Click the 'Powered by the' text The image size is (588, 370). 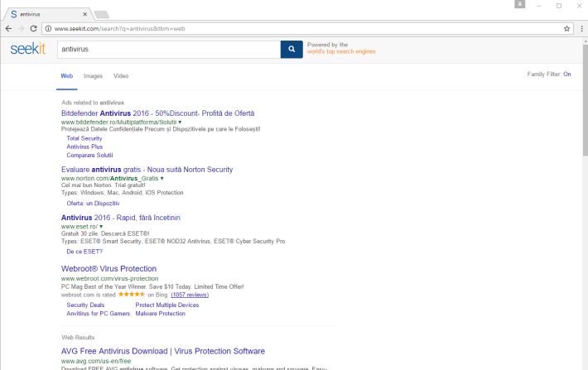click(327, 45)
